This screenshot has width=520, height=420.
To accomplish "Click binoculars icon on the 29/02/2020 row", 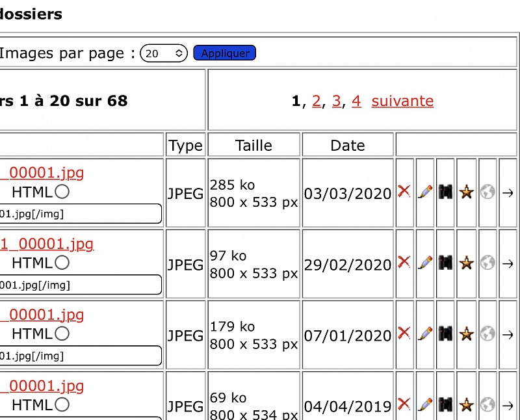I will 445,263.
